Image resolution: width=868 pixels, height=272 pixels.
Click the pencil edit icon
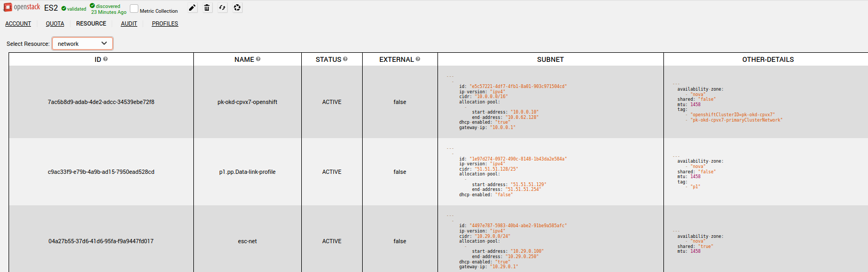point(192,8)
